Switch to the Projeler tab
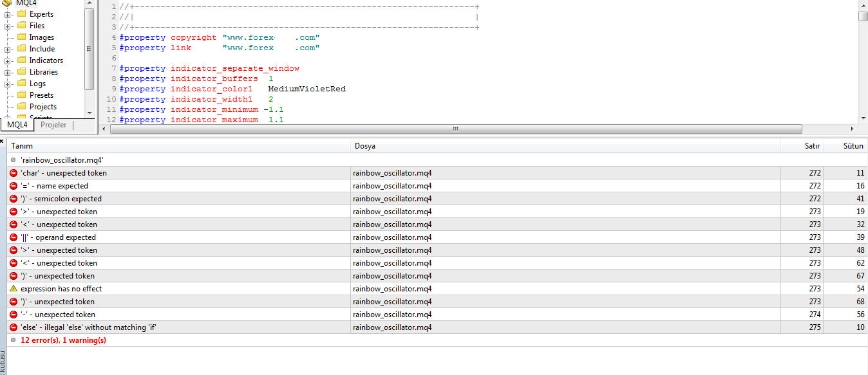Image resolution: width=868 pixels, height=375 pixels. tap(53, 125)
